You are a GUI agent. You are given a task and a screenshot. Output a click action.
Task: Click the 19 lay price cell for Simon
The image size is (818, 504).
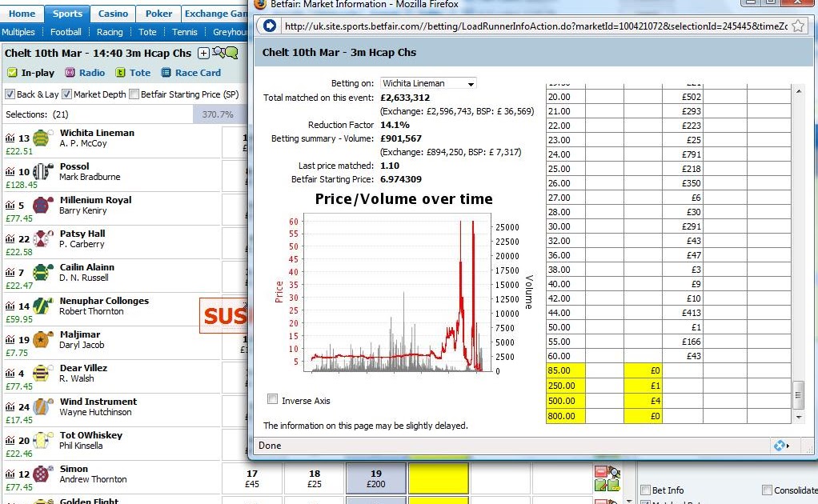click(376, 478)
